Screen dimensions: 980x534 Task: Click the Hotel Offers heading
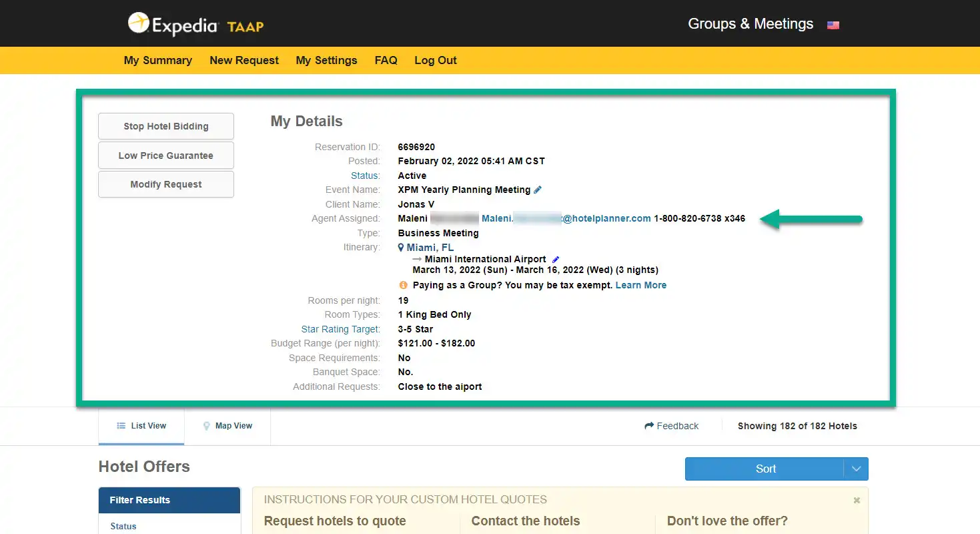(144, 467)
